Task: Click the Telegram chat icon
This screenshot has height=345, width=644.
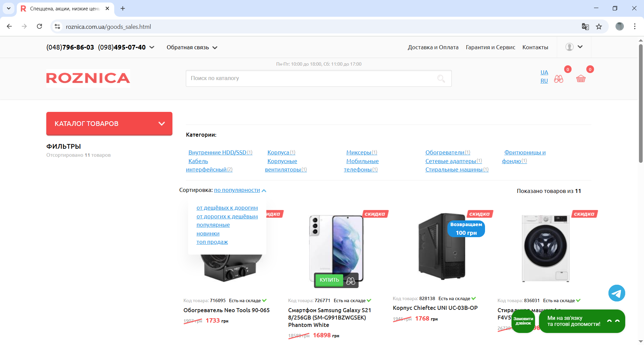Action: pyautogui.click(x=616, y=293)
